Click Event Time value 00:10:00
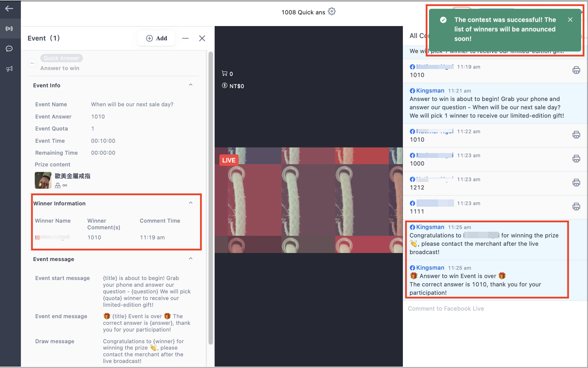588x368 pixels. [103, 141]
